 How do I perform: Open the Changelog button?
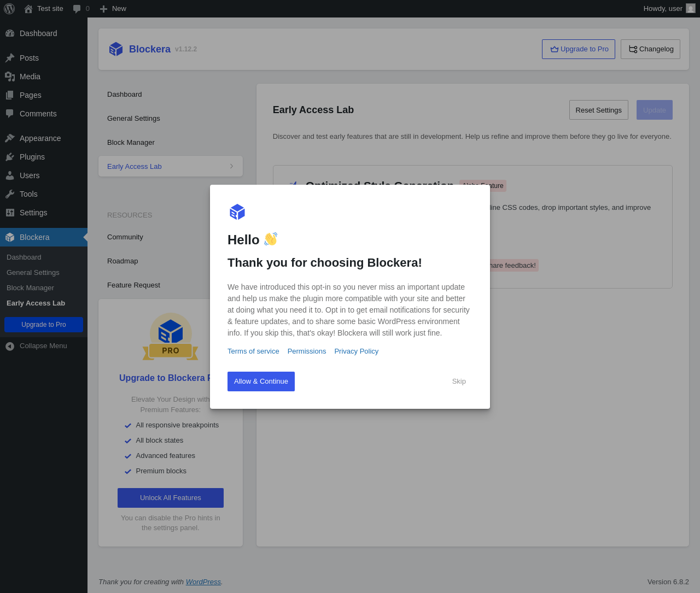(650, 49)
